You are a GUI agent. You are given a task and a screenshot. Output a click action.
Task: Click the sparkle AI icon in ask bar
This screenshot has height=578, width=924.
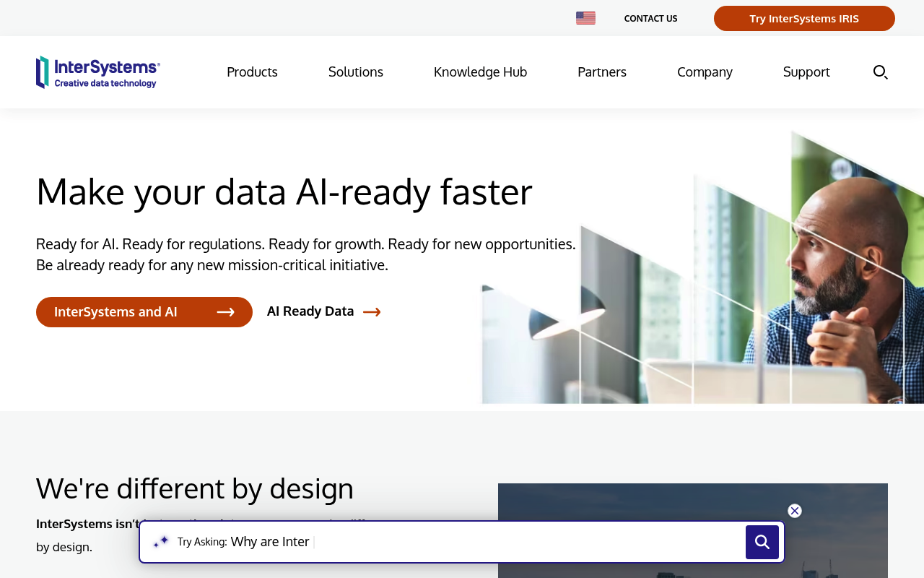pyautogui.click(x=160, y=541)
